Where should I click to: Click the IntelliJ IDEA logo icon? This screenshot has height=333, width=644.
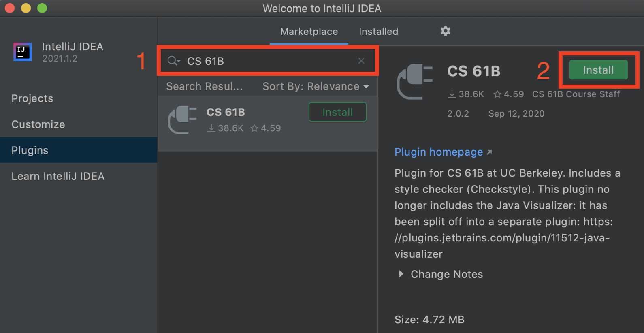coord(22,52)
